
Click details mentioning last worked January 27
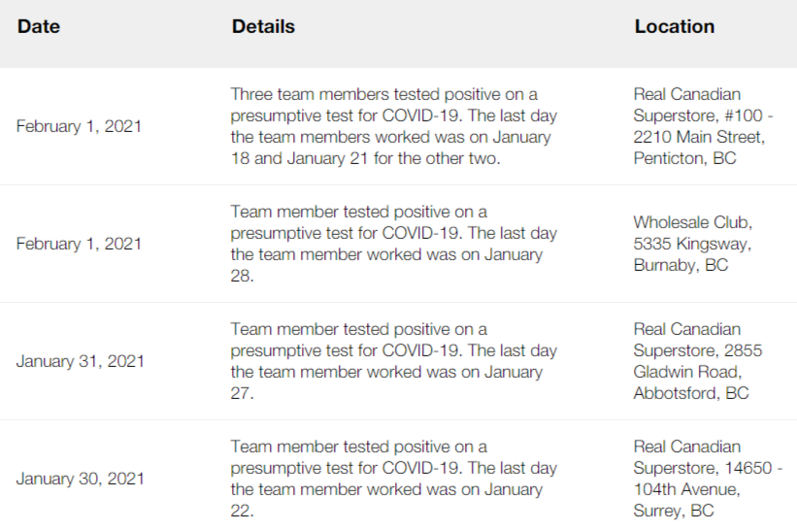[x=394, y=361]
